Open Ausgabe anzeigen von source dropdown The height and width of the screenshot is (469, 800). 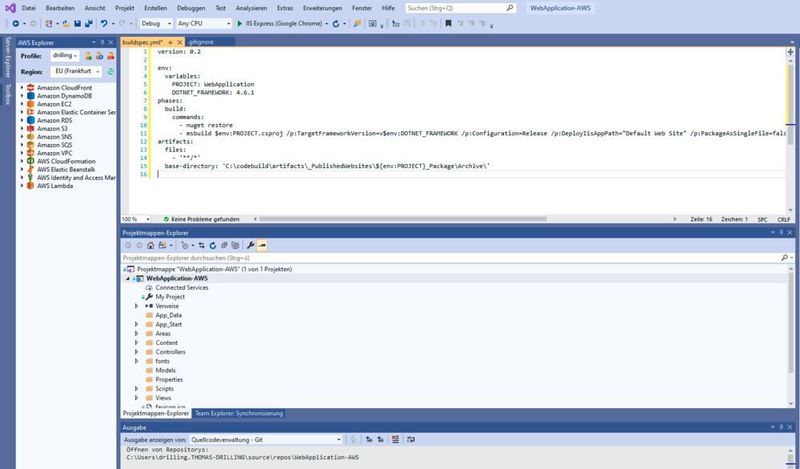(265, 439)
